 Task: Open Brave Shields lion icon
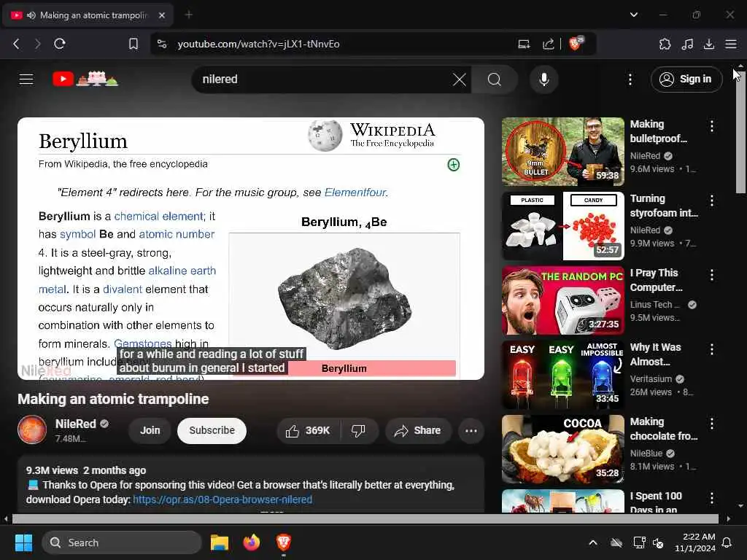tap(576, 43)
